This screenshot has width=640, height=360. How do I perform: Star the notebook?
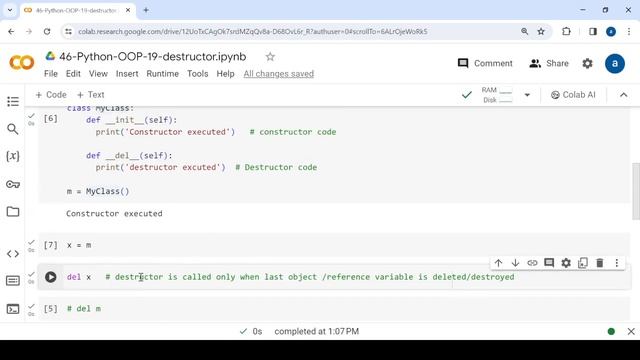[270, 57]
